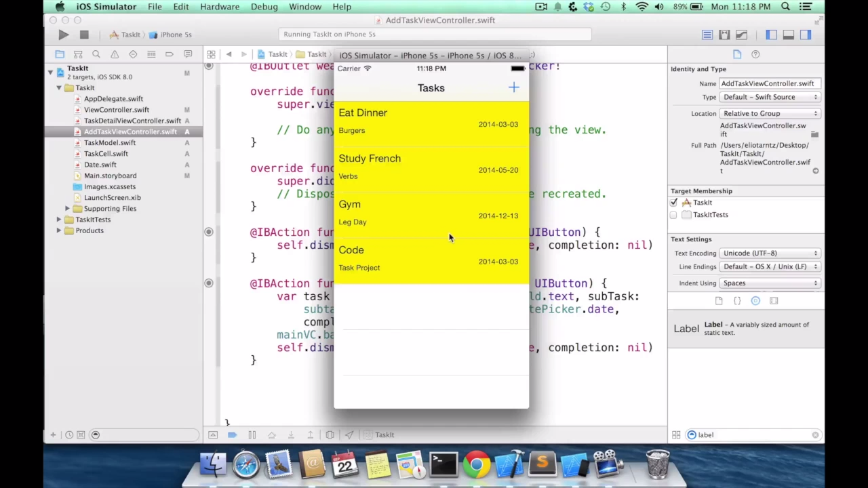This screenshot has width=868, height=488.
Task: Open the File menu
Action: (x=155, y=7)
